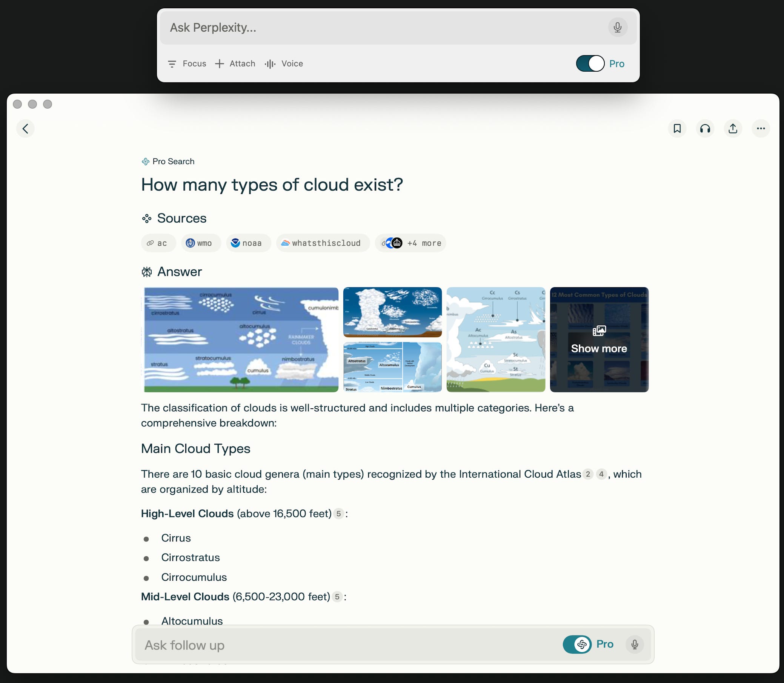Type in the Ask follow up field
The image size is (784, 683).
pos(343,645)
